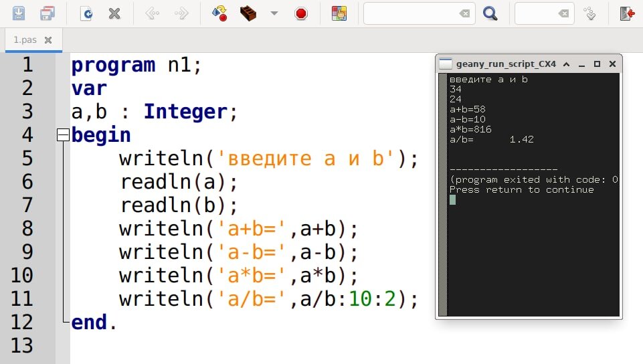Switch to the 1.pas document tab
The width and height of the screenshot is (643, 364).
25,39
